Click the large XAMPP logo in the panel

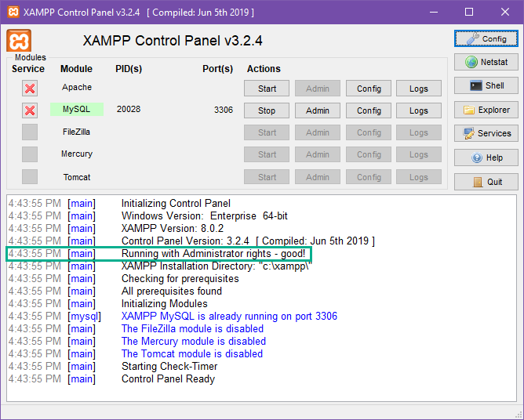19,41
